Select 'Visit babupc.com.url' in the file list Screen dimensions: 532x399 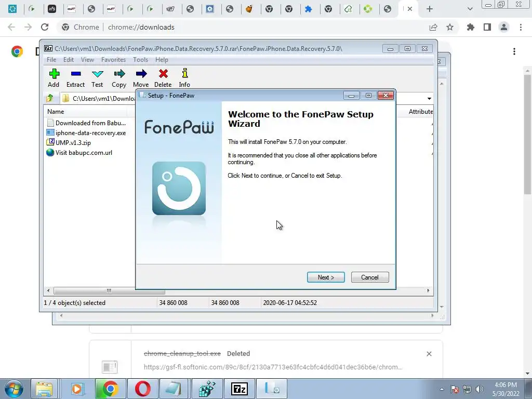pyautogui.click(x=79, y=152)
